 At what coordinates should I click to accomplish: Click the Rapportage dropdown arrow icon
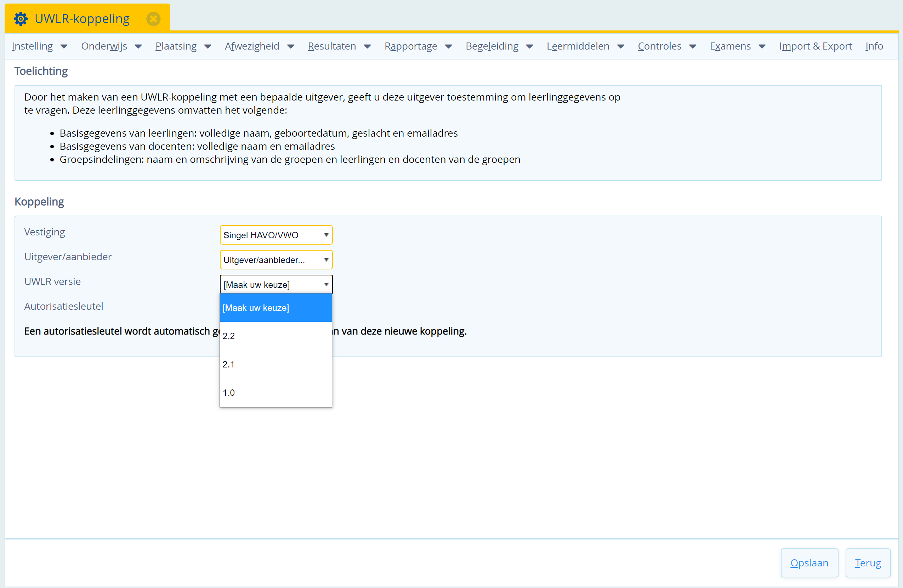448,47
